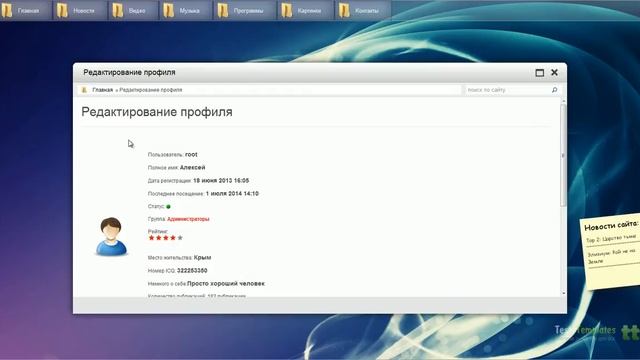Click the green status indicator dot
640x360 pixels.
click(168, 207)
